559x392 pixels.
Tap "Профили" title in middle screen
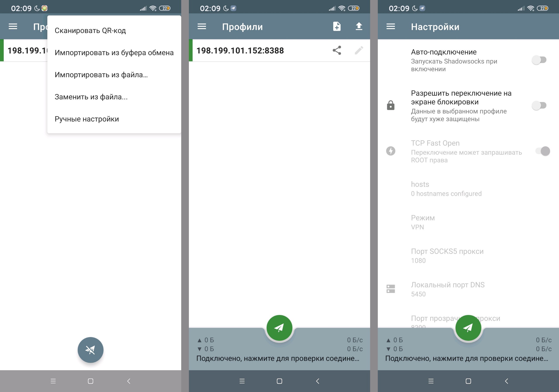(x=243, y=27)
